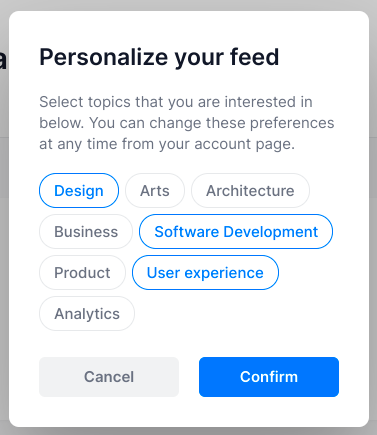Discard changes using Cancel
Viewport: 377px width, 435px height.
[x=109, y=377]
